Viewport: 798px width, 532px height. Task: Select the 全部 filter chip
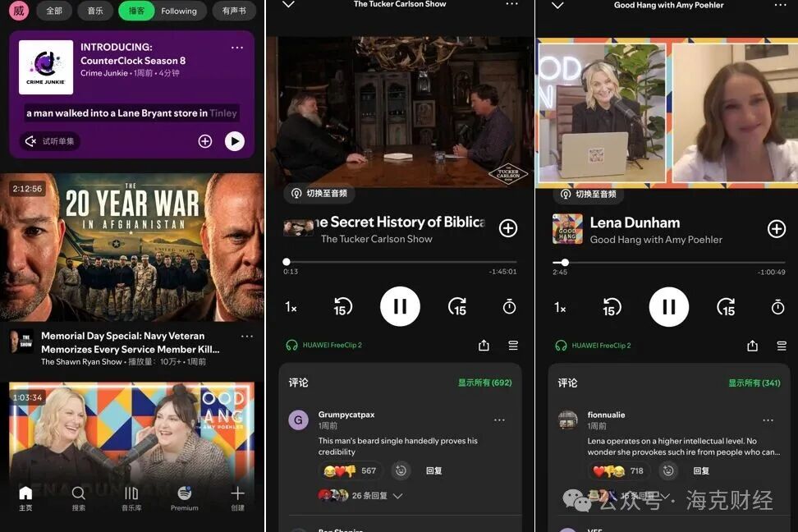click(54, 11)
